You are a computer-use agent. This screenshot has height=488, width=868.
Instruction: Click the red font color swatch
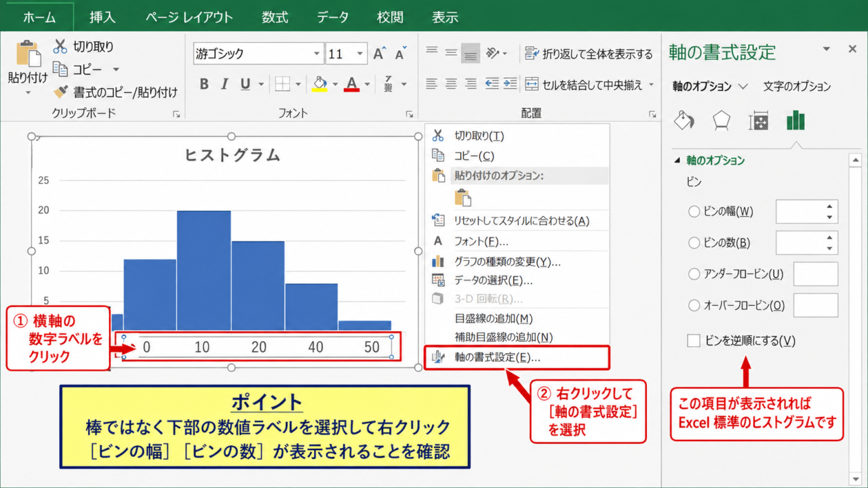click(351, 84)
